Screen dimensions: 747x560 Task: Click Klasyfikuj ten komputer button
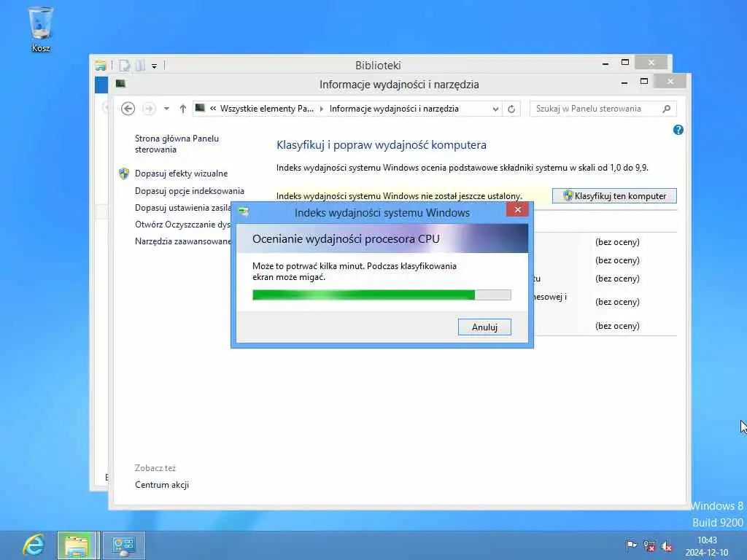tap(614, 195)
